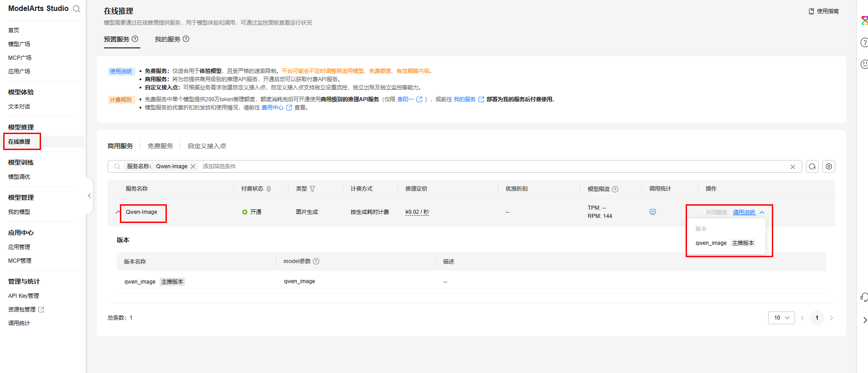Image resolution: width=868 pixels, height=373 pixels.
Task: Filter the 类型 column
Action: [312, 189]
